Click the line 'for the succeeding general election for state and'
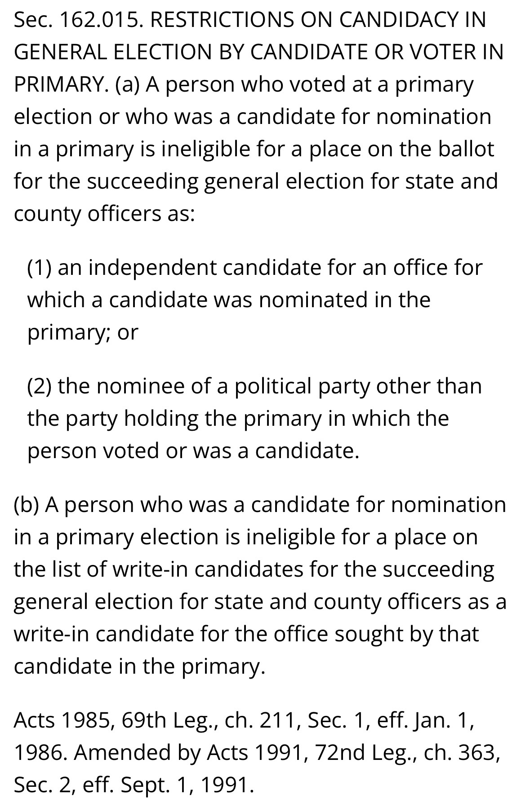The width and height of the screenshot is (530, 812). [x=256, y=181]
